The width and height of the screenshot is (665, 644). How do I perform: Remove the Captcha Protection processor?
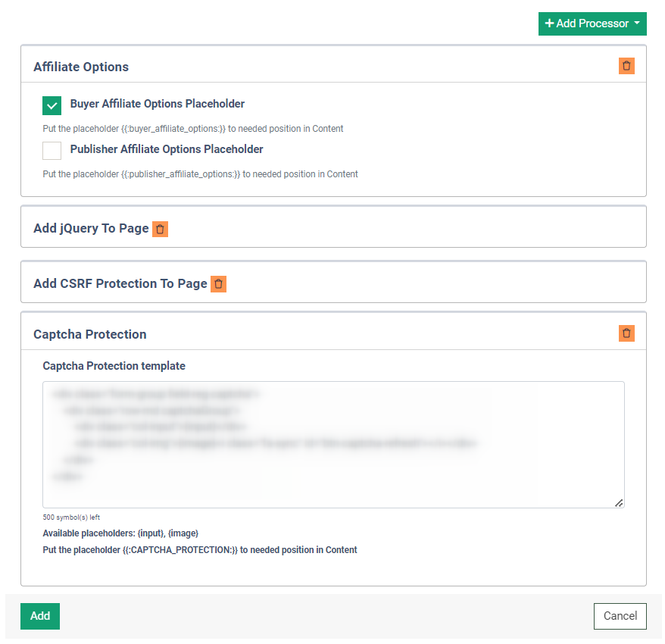click(x=626, y=333)
